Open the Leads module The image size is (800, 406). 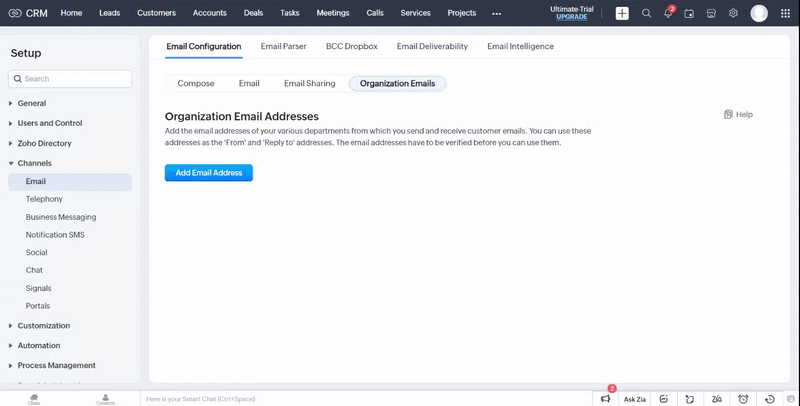point(110,13)
